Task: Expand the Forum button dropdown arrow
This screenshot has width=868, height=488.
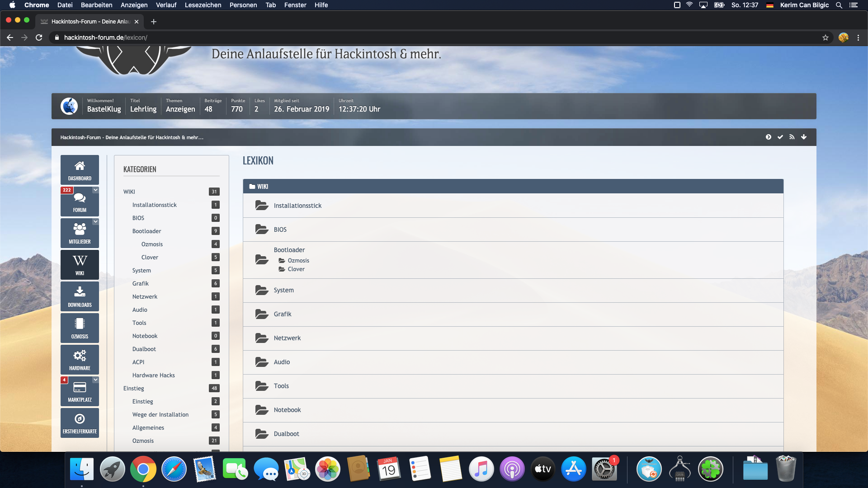Action: 95,190
